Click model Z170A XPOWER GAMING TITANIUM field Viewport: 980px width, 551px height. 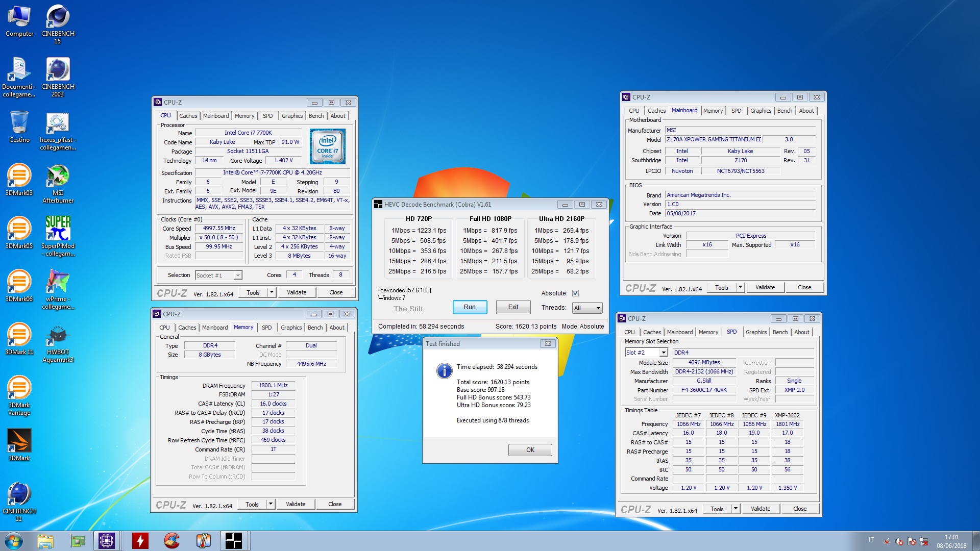714,139
